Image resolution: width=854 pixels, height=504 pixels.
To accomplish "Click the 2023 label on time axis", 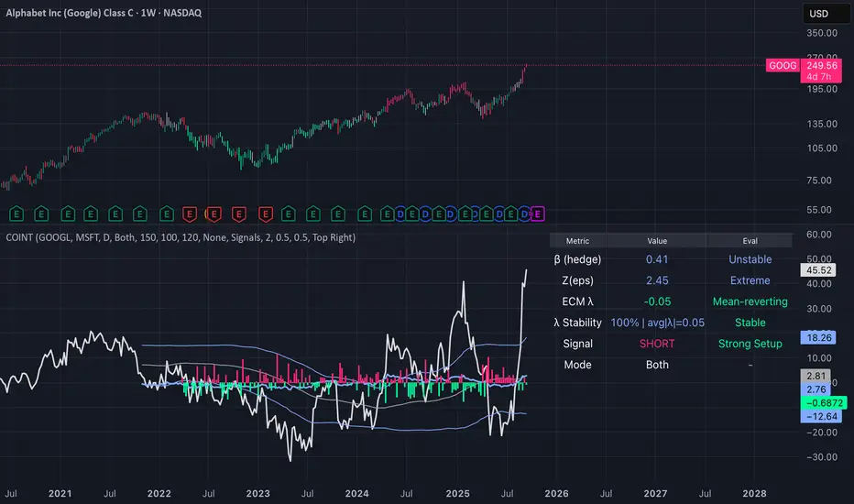I will [257, 494].
